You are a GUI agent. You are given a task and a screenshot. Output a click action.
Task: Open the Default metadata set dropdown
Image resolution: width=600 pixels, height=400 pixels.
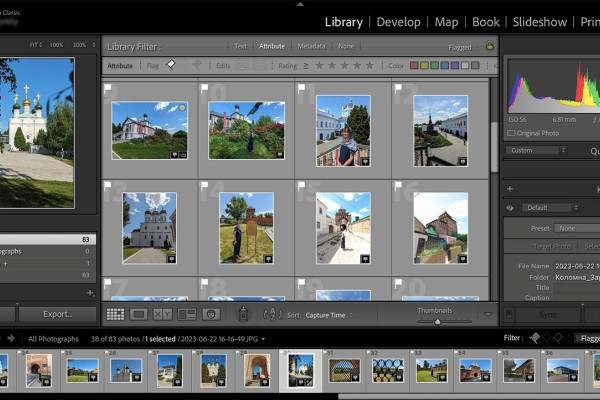550,207
